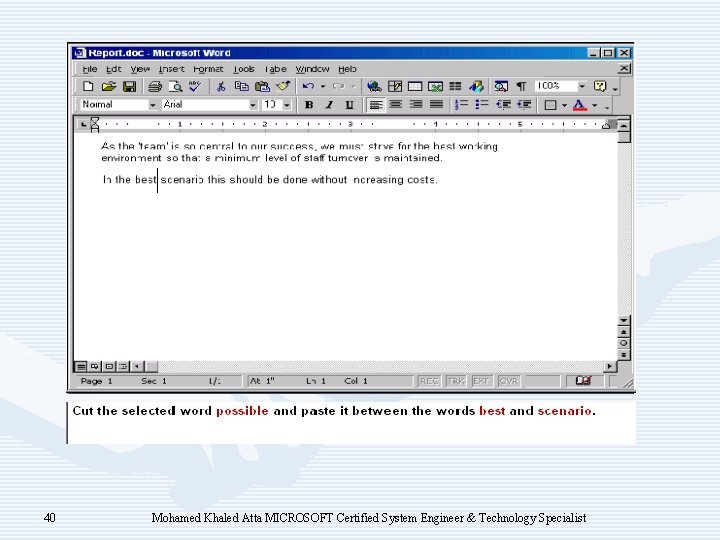This screenshot has height=540, width=720.
Task: Toggle paragraph marks display
Action: 521,86
